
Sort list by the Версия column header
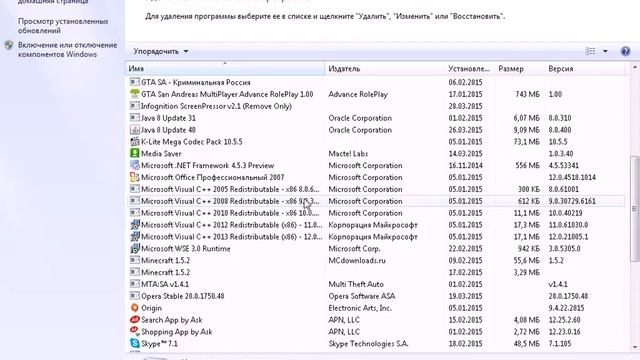585,69
